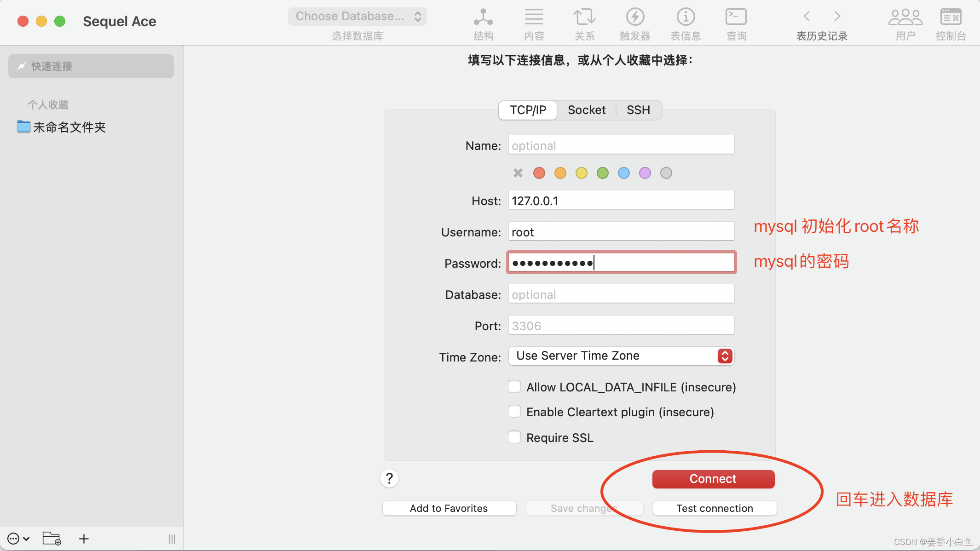Open the Users (用户) toolbar icon
This screenshot has width=980, height=551.
coord(905,17)
